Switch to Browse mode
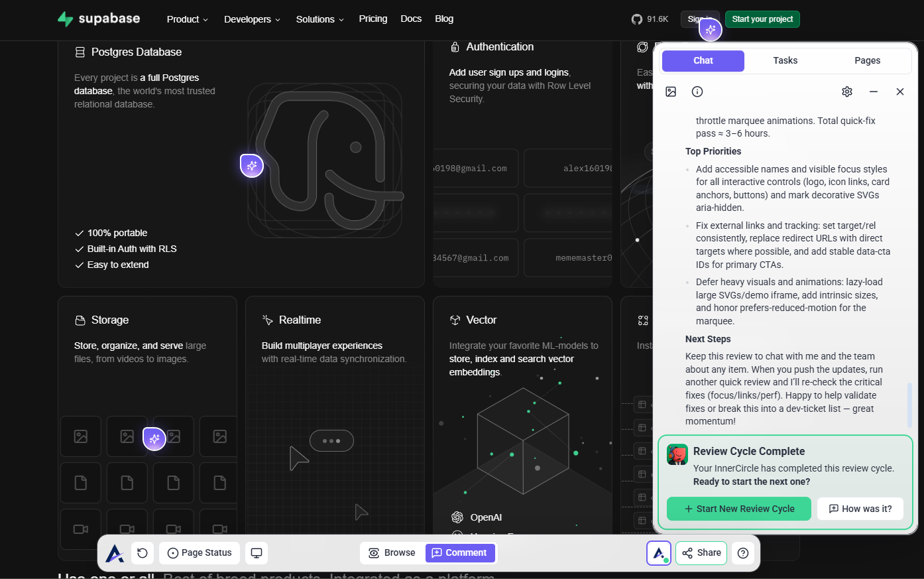Image resolution: width=924 pixels, height=579 pixels. pos(392,553)
